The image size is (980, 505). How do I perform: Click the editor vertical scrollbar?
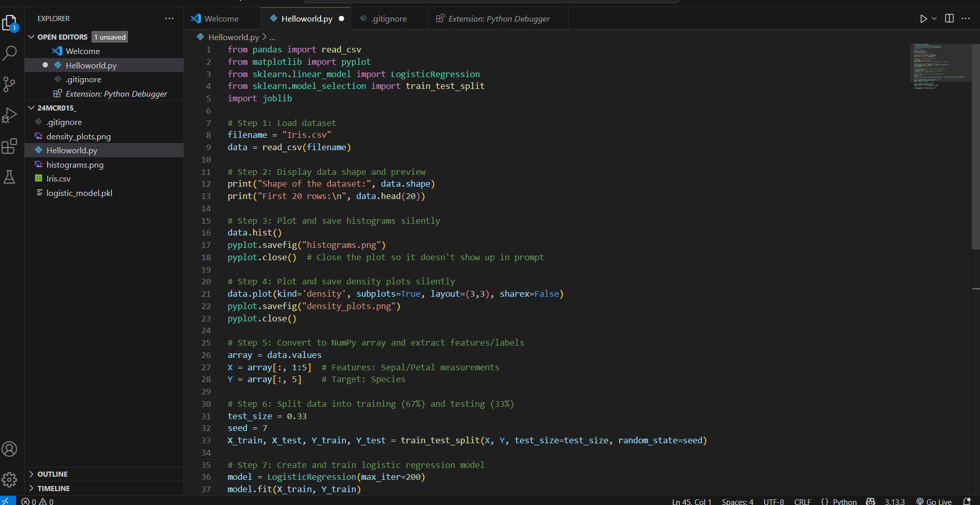click(x=976, y=147)
